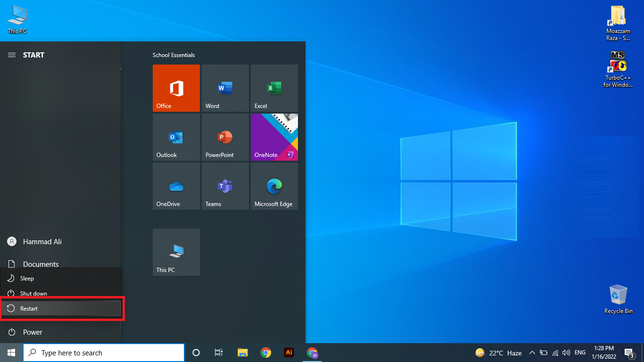Select the TurboC++ for Windows desktop shortcut
The width and height of the screenshot is (644, 362).
pyautogui.click(x=618, y=69)
